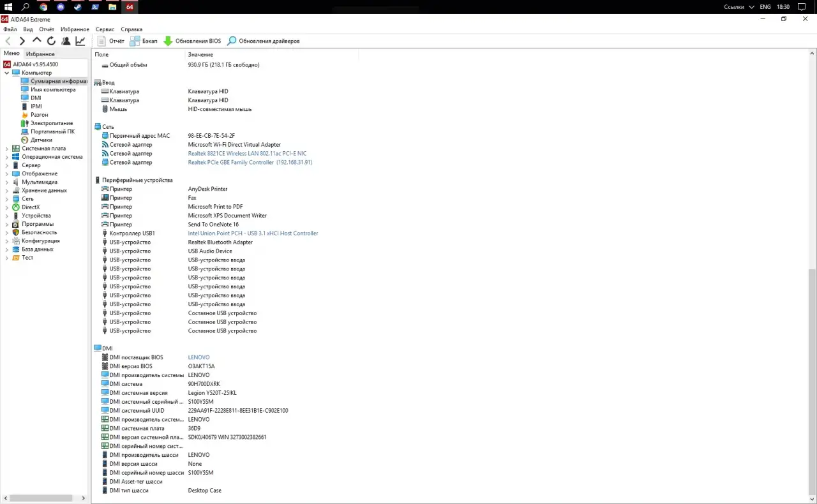
Task: Open Steam from the Windows taskbar
Action: (x=78, y=7)
